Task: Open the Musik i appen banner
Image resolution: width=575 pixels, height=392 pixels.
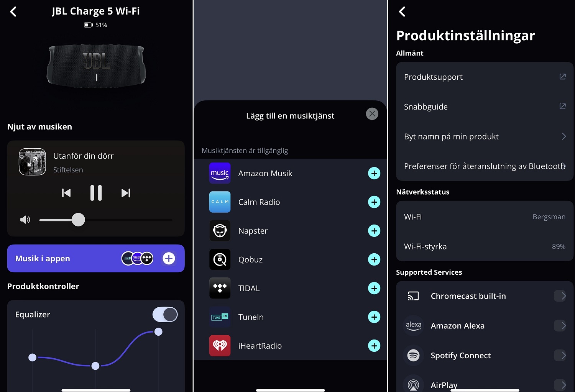Action: [96, 258]
